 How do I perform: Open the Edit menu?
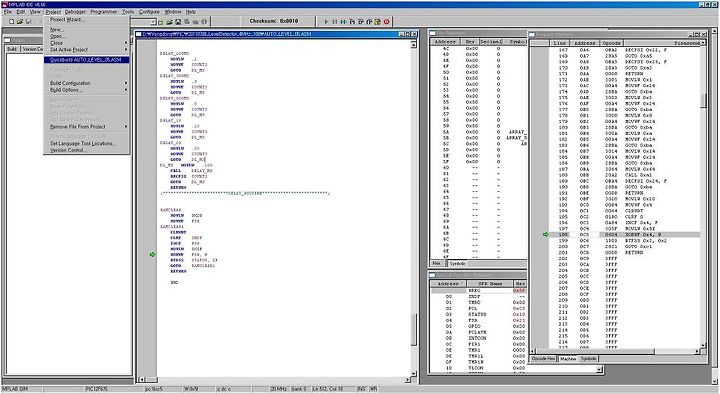(21, 11)
